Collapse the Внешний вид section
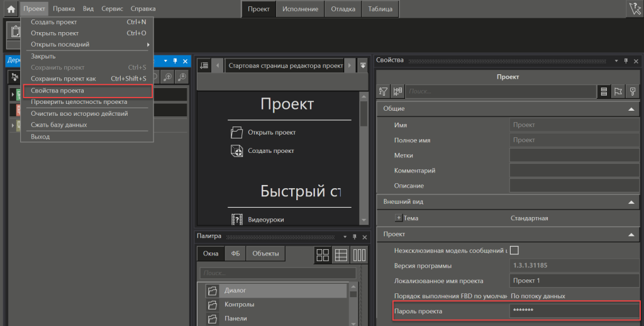The width and height of the screenshot is (644, 326). 631,202
